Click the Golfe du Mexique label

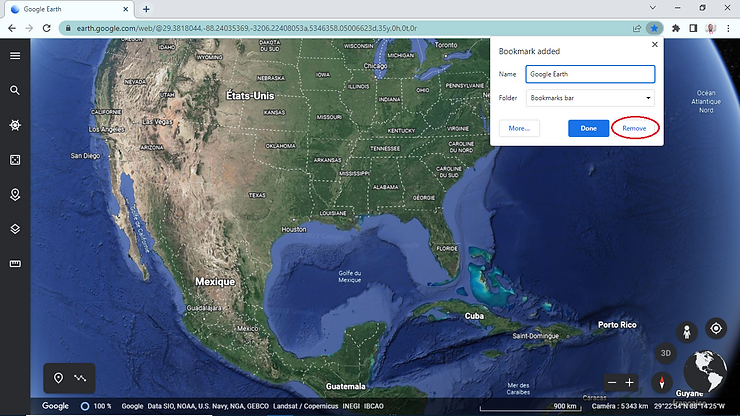coord(350,277)
